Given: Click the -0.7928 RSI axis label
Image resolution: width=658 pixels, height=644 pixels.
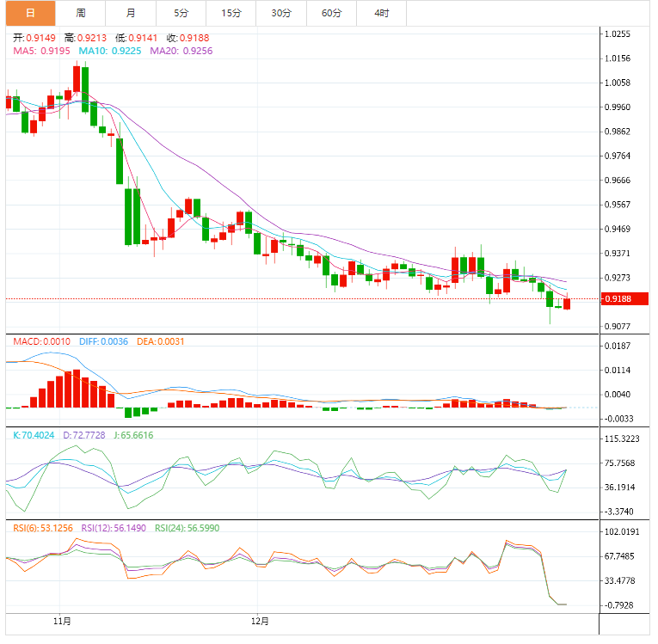Looking at the screenshot, I should [x=618, y=605].
